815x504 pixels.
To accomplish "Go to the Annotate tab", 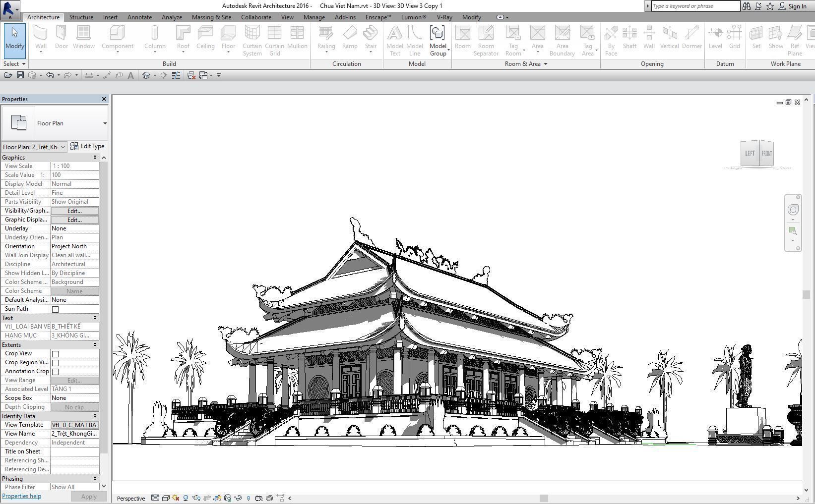I will coord(139,17).
